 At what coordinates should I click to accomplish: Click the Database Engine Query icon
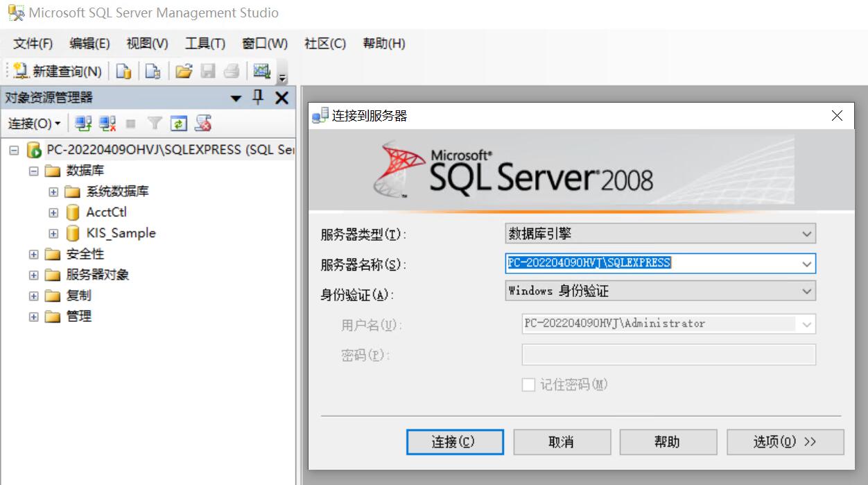coord(123,71)
